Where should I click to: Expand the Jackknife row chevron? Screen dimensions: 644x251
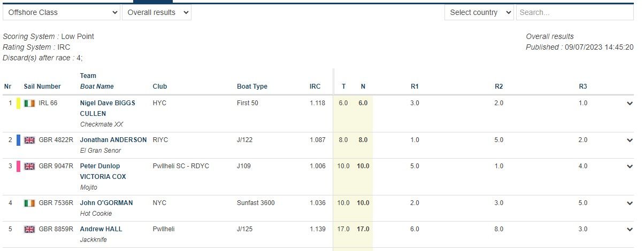click(630, 230)
